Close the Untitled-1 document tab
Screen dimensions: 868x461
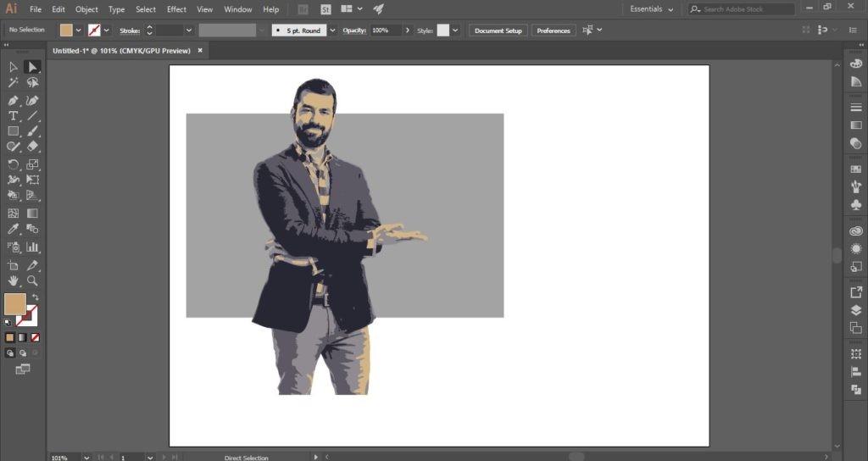200,50
